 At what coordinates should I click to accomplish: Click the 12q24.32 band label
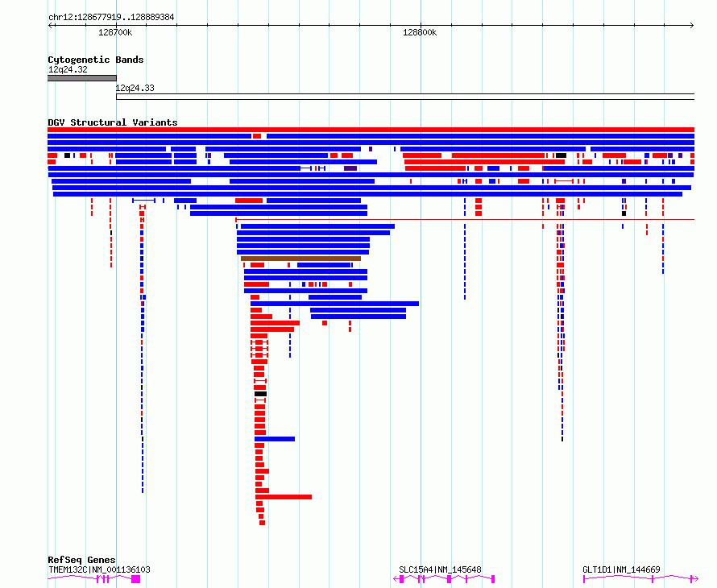coord(68,69)
